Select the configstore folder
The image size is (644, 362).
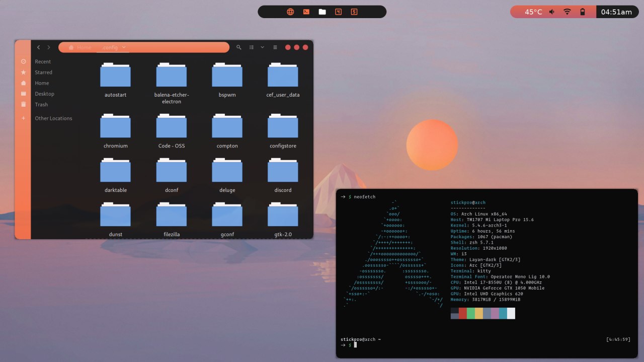click(x=283, y=131)
